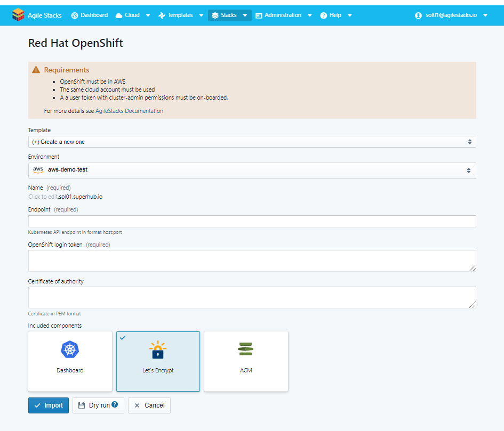Select the ACM component card
Image resolution: width=504 pixels, height=431 pixels.
click(246, 361)
